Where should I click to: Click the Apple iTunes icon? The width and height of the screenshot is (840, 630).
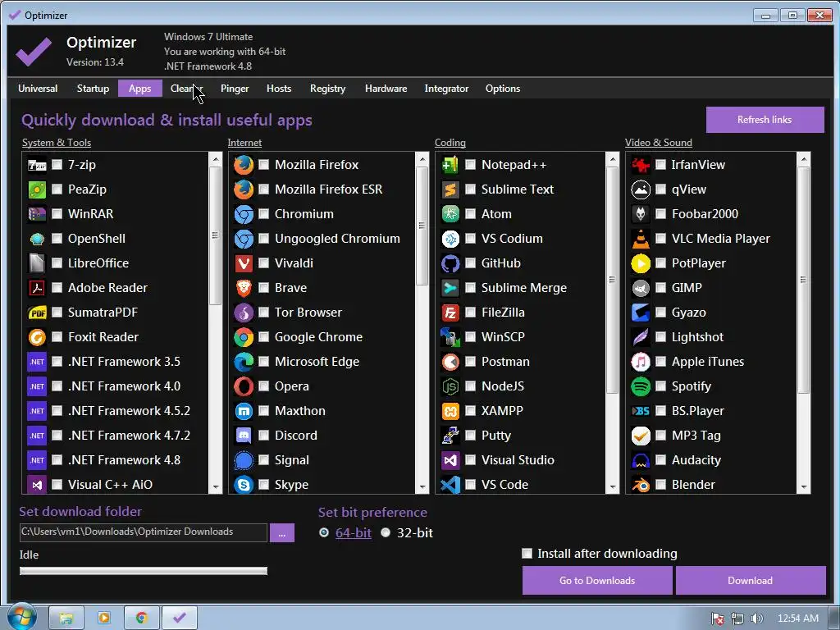point(641,362)
